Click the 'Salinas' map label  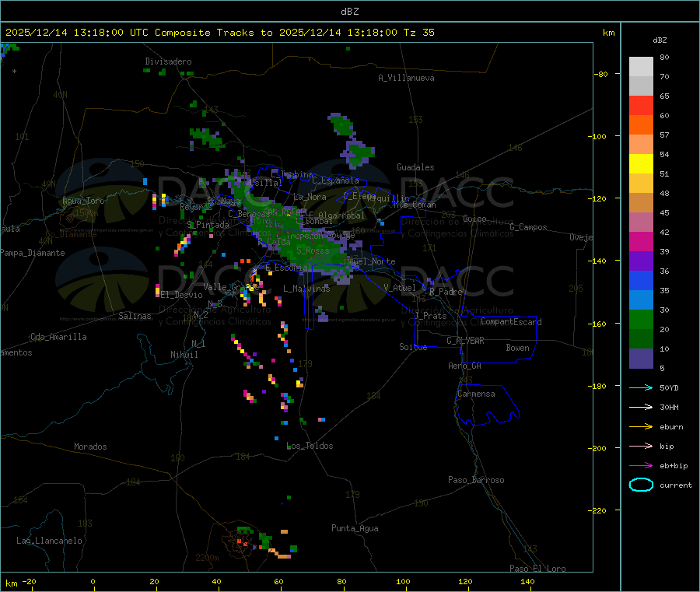click(135, 316)
